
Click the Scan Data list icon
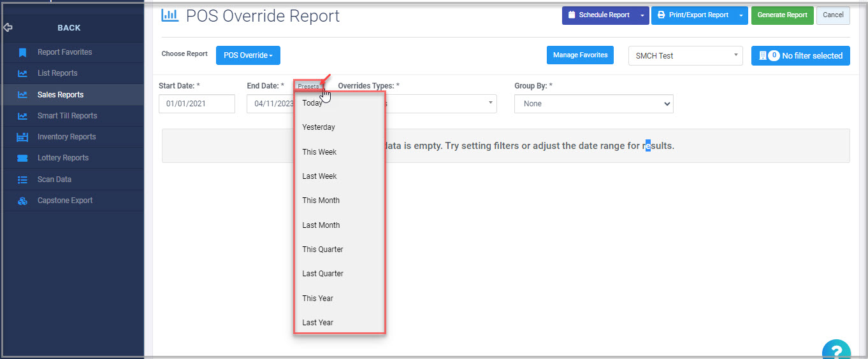[22, 179]
